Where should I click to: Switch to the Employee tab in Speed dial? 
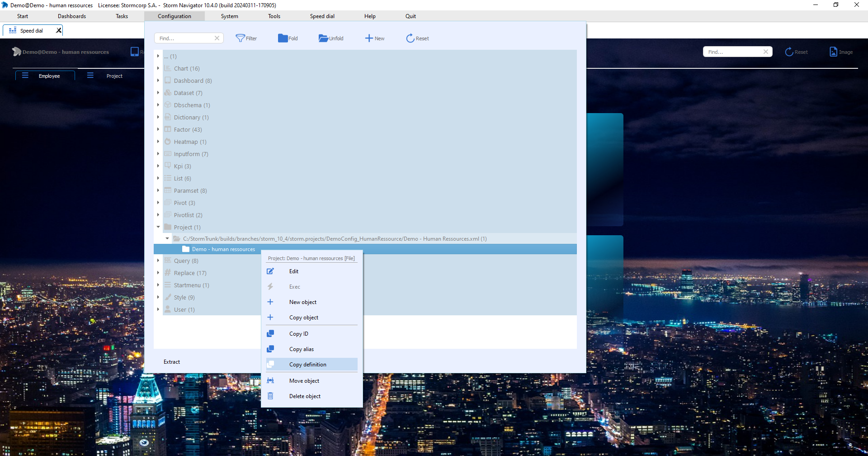(45, 76)
